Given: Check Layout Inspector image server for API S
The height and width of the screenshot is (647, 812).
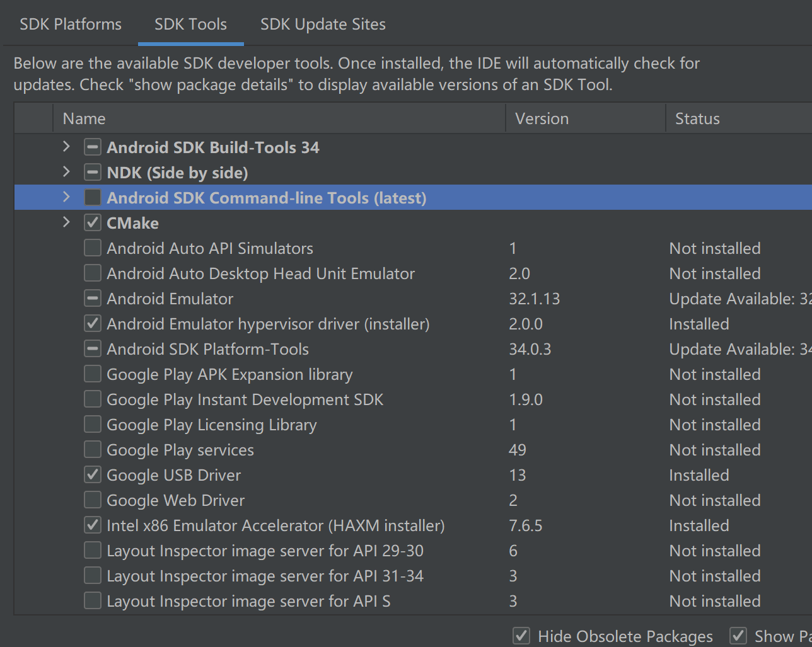Looking at the screenshot, I should (x=92, y=600).
